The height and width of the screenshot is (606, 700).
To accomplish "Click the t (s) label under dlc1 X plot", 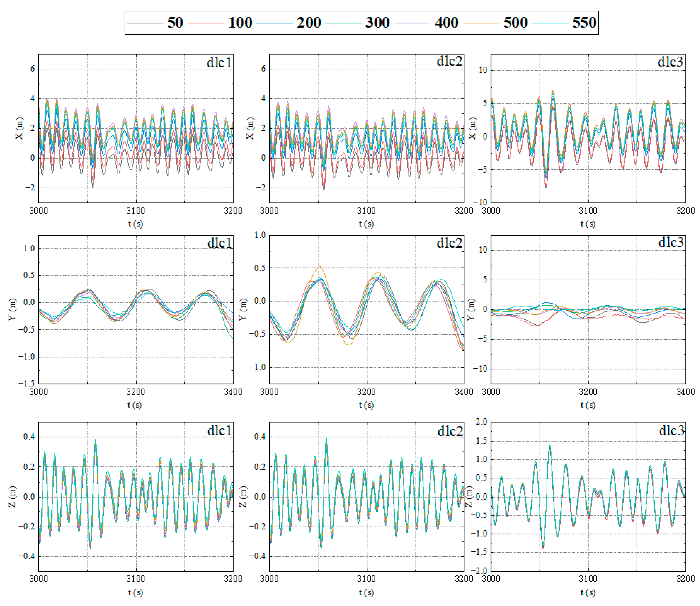I will (x=136, y=224).
